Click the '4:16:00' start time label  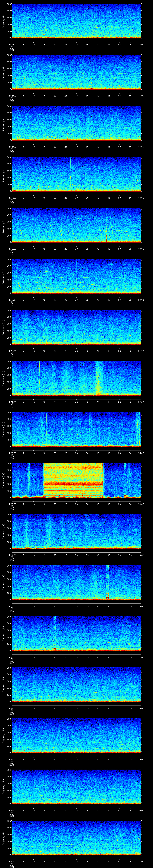[x=12, y=147]
